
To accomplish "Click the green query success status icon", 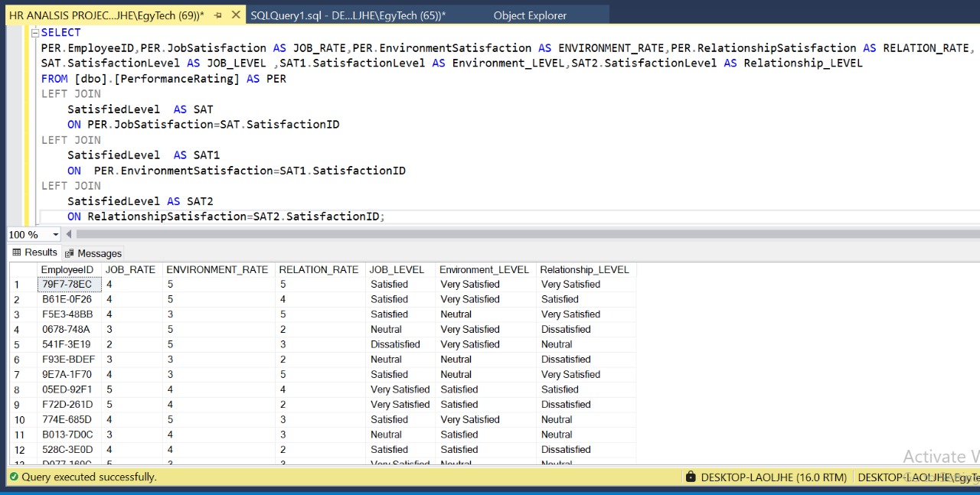I will click(14, 477).
